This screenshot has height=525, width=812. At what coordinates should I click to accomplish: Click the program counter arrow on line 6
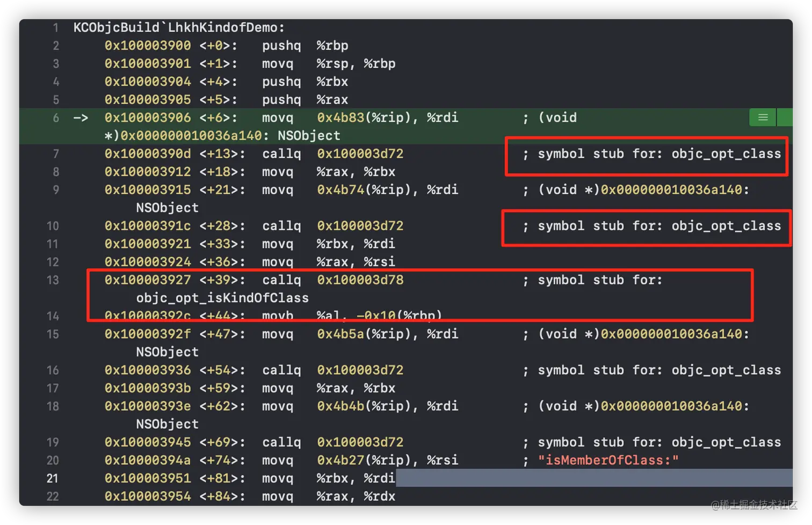pyautogui.click(x=81, y=118)
